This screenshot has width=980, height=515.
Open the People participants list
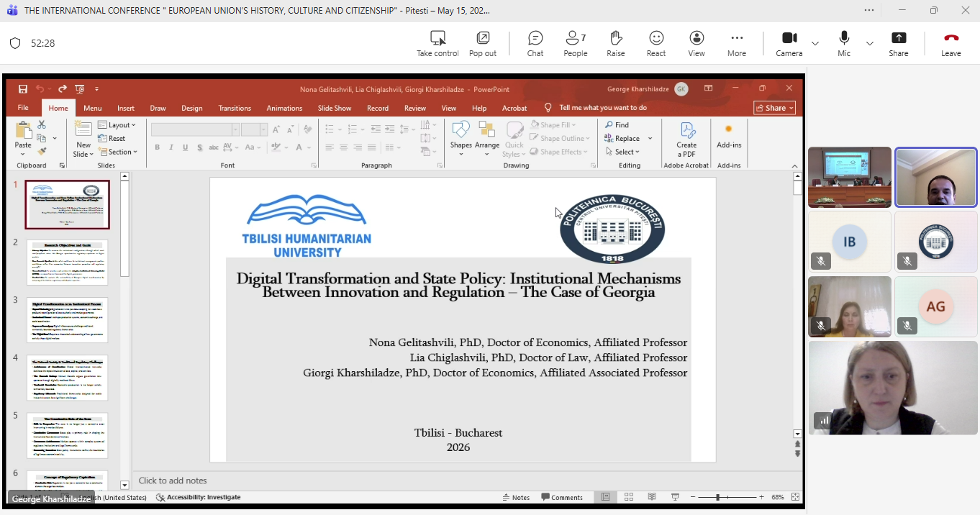(x=576, y=43)
